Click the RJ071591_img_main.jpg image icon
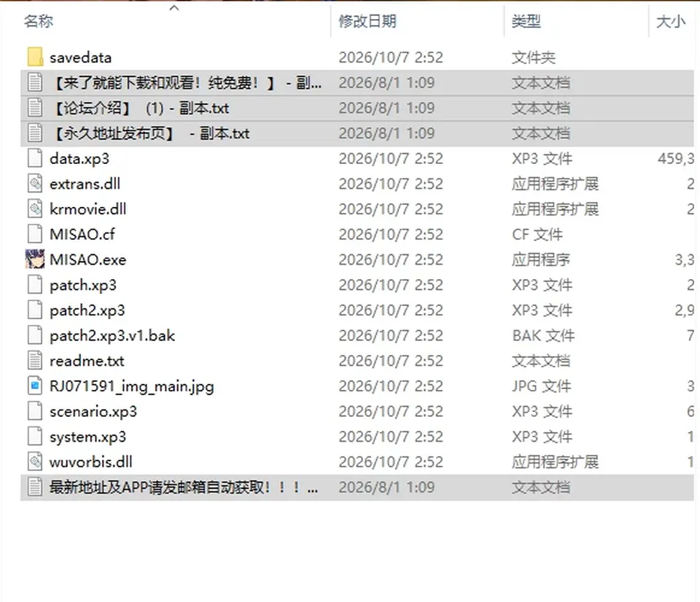Viewport: 700px width, 602px height. [35, 386]
